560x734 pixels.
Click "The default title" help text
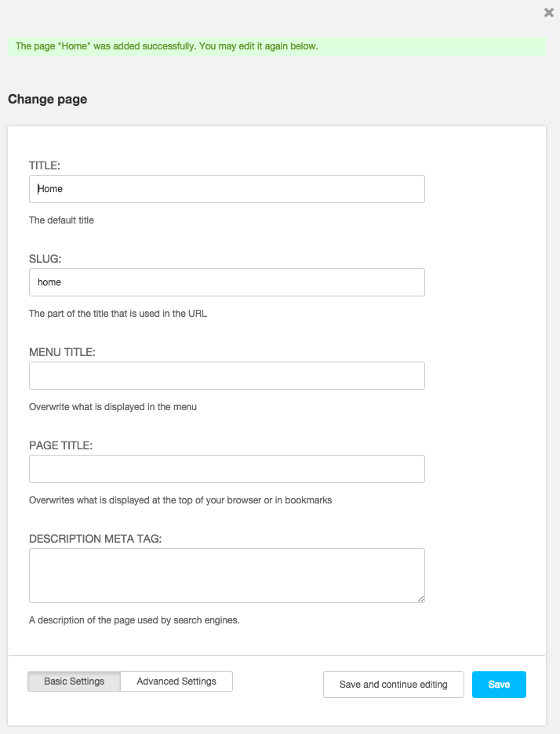pyautogui.click(x=61, y=220)
